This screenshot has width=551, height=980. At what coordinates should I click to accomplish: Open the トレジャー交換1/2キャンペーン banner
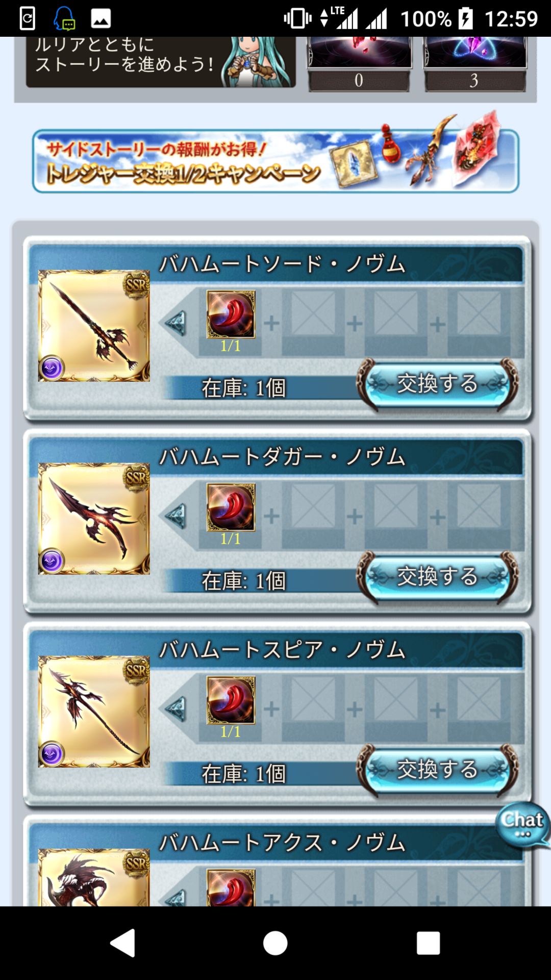(275, 160)
